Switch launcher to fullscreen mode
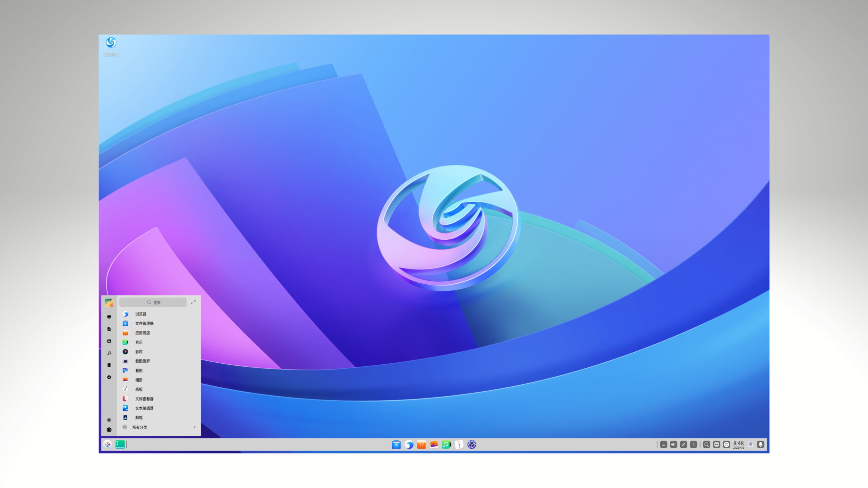This screenshot has width=868, height=488. (193, 302)
